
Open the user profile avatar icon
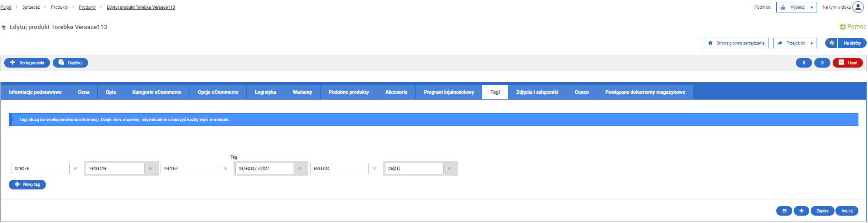pyautogui.click(x=857, y=7)
